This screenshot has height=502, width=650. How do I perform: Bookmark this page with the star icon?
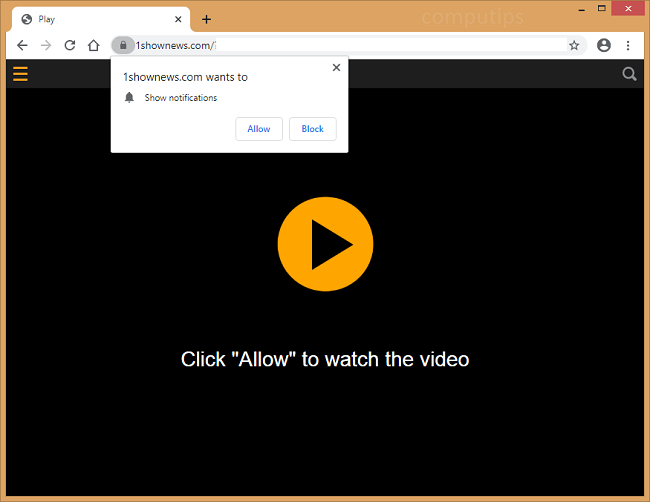pyautogui.click(x=574, y=45)
